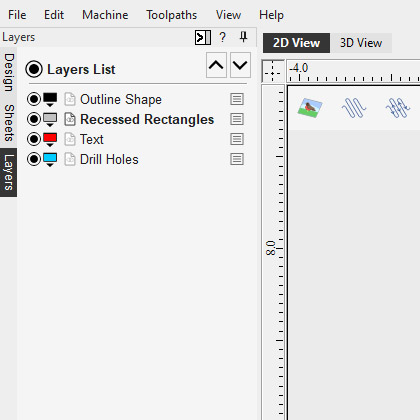Open Text layer options list icon
The width and height of the screenshot is (420, 420).
237,139
